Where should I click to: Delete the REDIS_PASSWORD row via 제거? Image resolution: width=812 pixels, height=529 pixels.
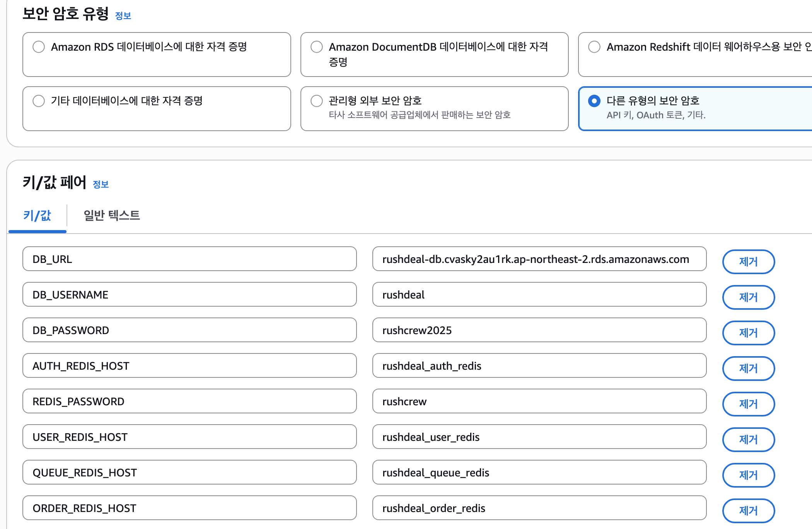(x=748, y=404)
